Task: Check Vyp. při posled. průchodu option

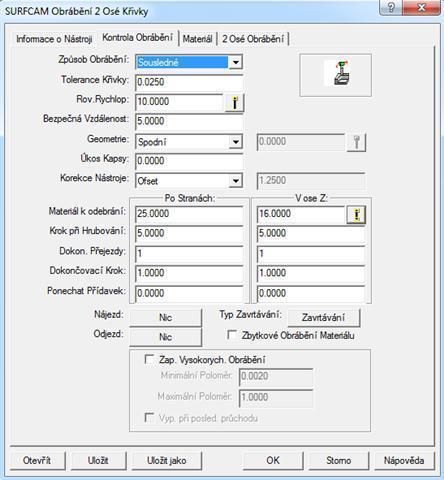Action: 149,417
